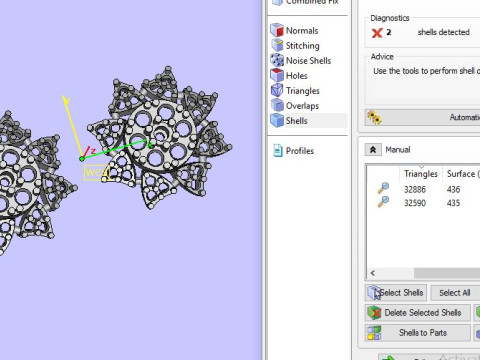
Task: Click the Combined Fix page icon
Action: 277,3
